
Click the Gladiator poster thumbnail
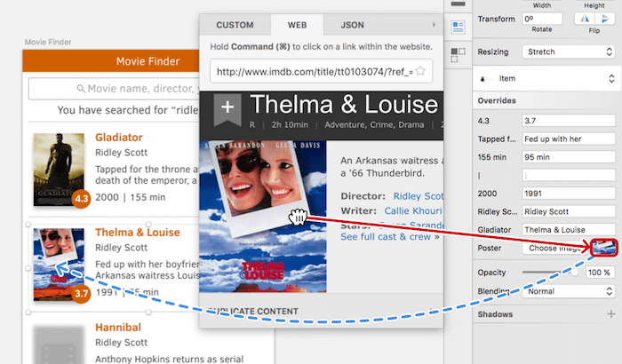pyautogui.click(x=59, y=170)
